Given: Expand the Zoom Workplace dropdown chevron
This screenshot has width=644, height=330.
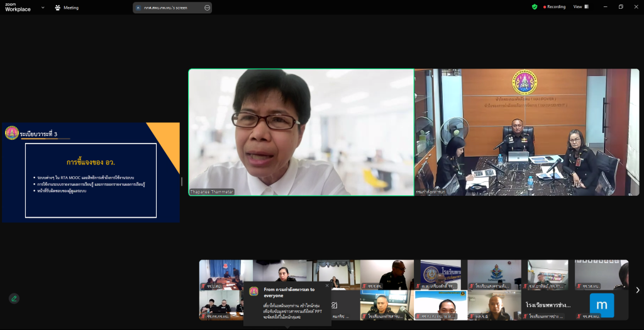Looking at the screenshot, I should point(43,7).
